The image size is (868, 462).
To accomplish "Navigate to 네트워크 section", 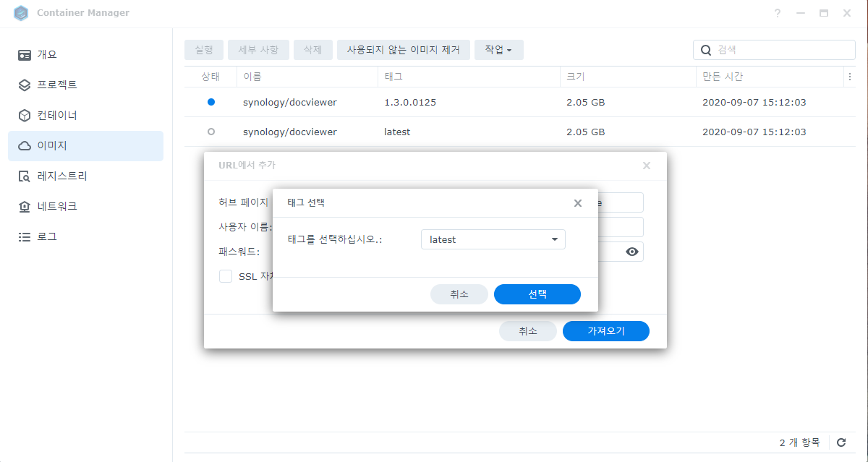I will click(x=85, y=207).
